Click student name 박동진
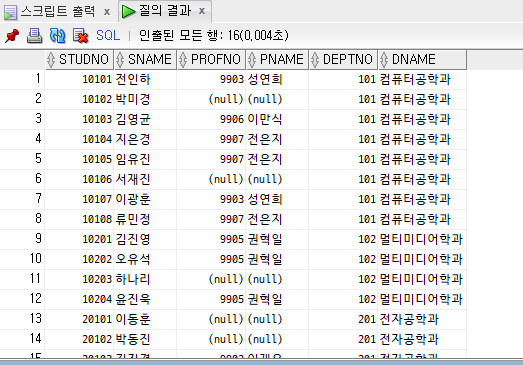This screenshot has height=365, width=523. pyautogui.click(x=133, y=340)
